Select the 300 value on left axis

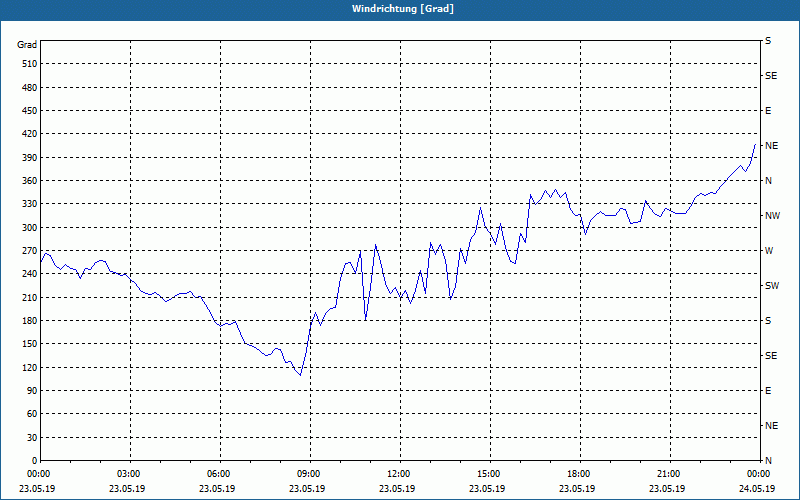(30, 228)
